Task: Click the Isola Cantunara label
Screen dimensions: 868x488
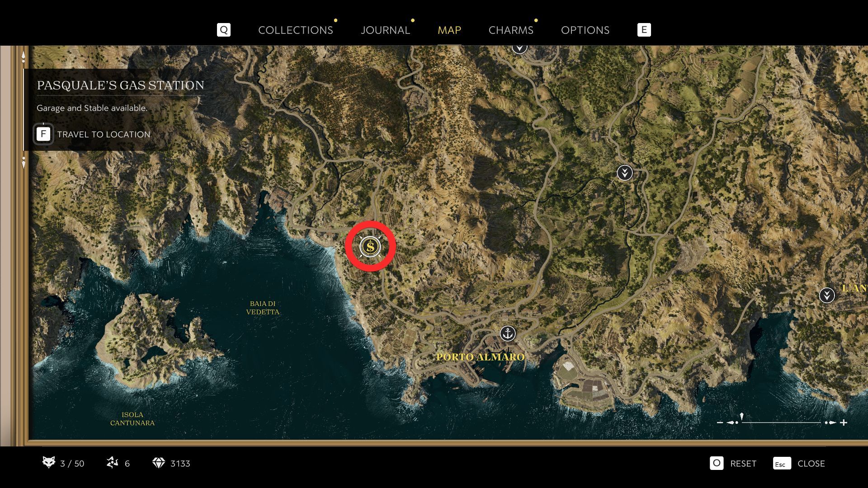Action: pyautogui.click(x=132, y=419)
